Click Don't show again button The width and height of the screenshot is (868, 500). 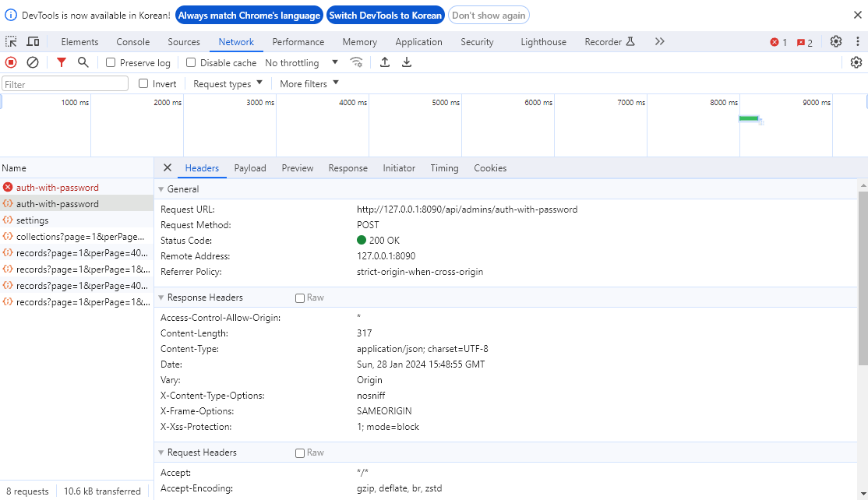tap(489, 16)
